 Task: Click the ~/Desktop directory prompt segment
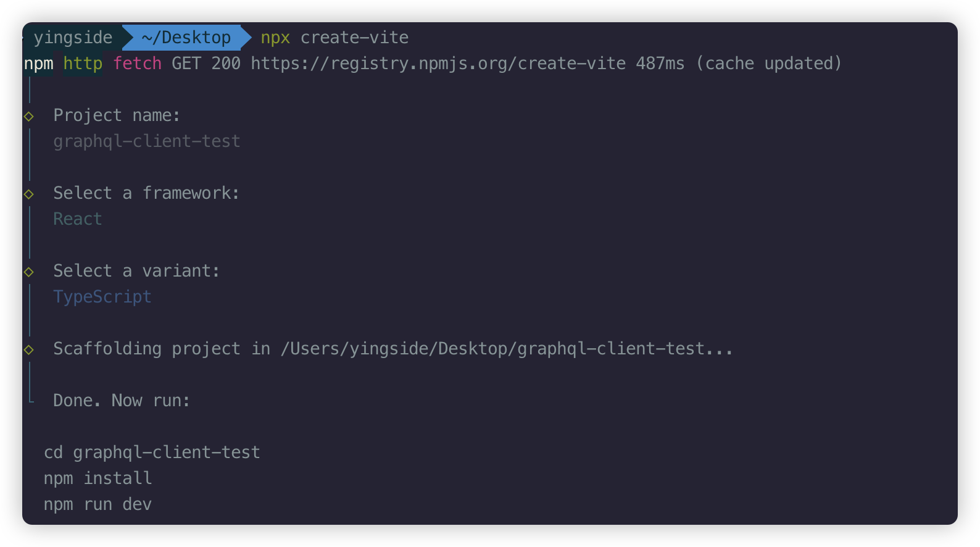pyautogui.click(x=186, y=38)
